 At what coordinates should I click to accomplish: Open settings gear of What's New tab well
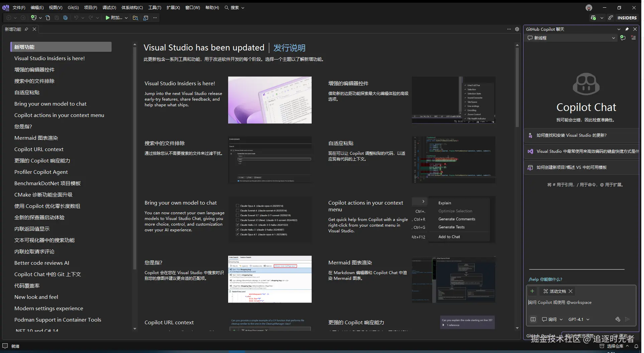517,29
